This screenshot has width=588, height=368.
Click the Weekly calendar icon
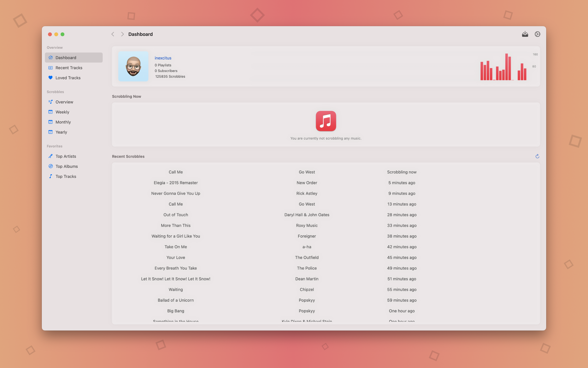[x=51, y=112]
